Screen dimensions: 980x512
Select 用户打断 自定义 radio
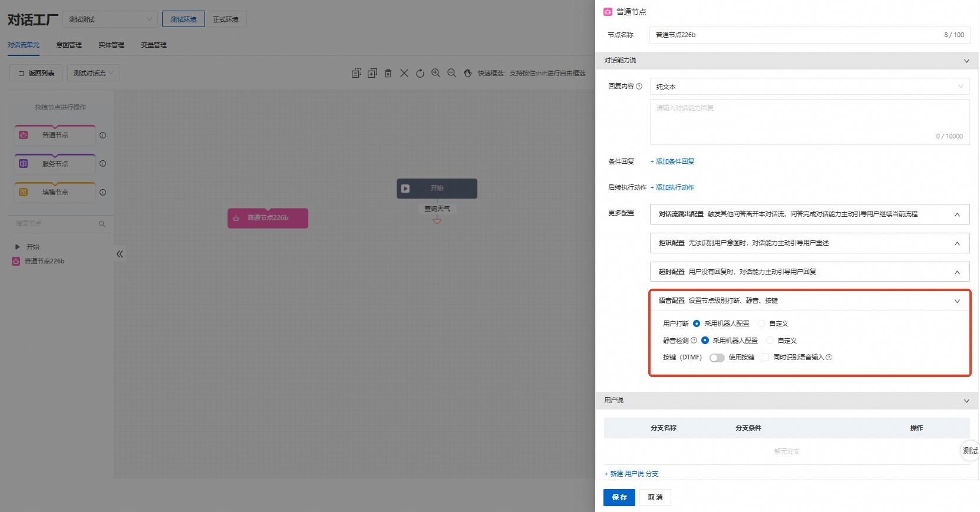761,323
